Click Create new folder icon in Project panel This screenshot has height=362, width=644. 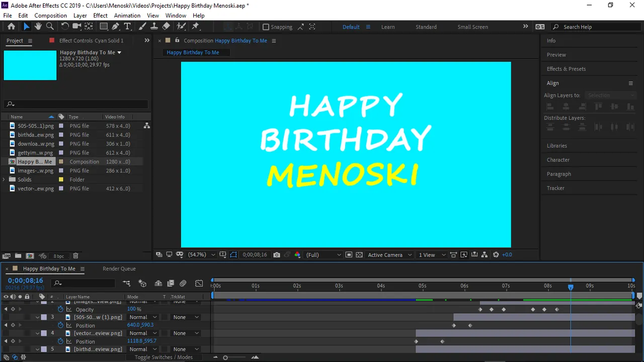18,256
